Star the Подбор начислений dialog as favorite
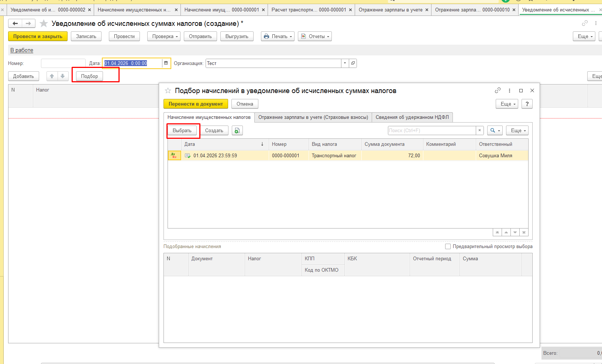The height and width of the screenshot is (364, 602). click(168, 90)
